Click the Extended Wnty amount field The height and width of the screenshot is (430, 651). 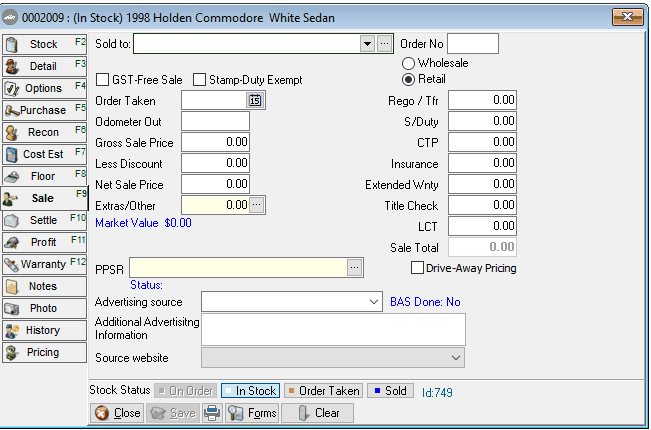click(482, 184)
